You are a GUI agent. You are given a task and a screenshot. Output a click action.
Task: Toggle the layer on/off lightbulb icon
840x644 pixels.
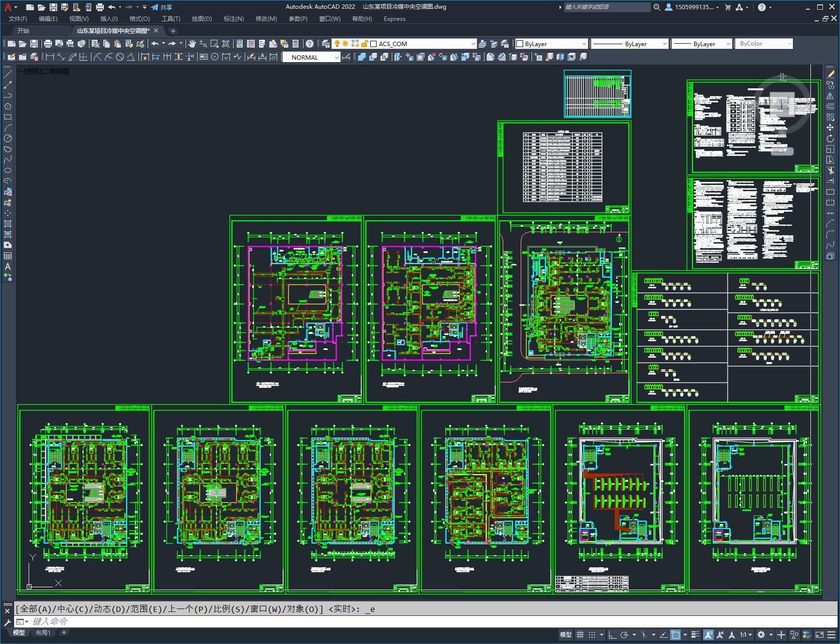[x=337, y=44]
